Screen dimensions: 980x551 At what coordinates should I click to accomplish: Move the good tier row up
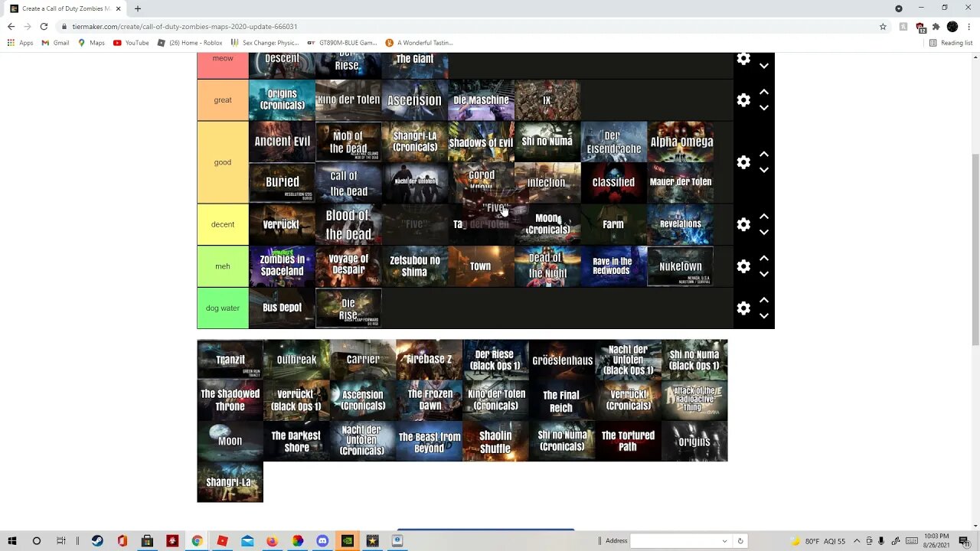point(764,154)
